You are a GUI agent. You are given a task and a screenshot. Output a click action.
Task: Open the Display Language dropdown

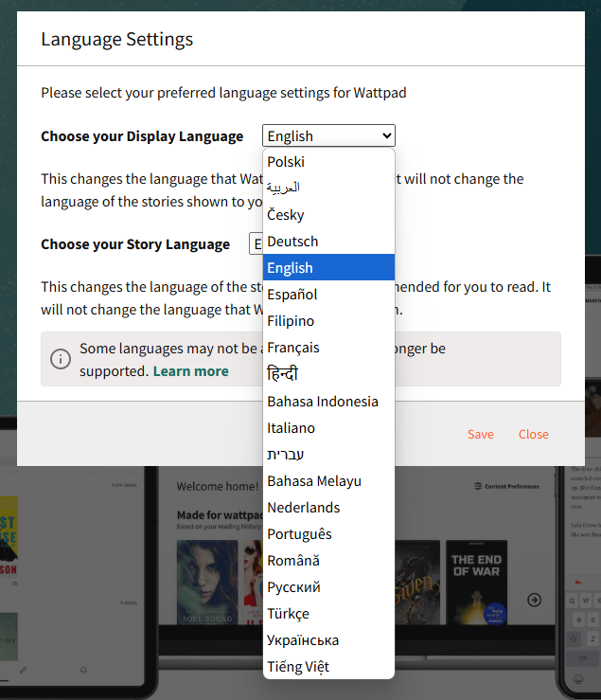click(x=328, y=135)
